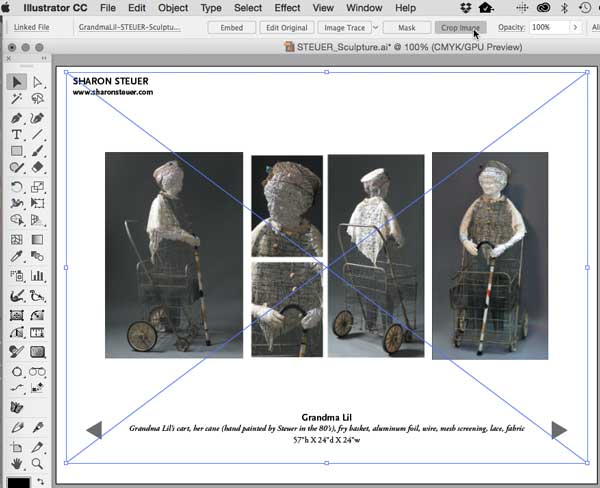Select the Curvature tool

[x=37, y=118]
